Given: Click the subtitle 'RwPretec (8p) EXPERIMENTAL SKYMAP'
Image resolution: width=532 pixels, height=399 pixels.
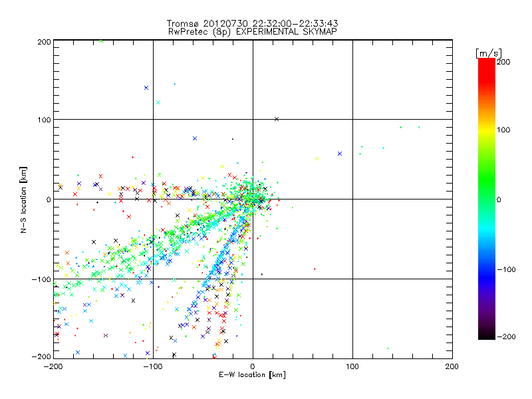Looking at the screenshot, I should tap(253, 32).
